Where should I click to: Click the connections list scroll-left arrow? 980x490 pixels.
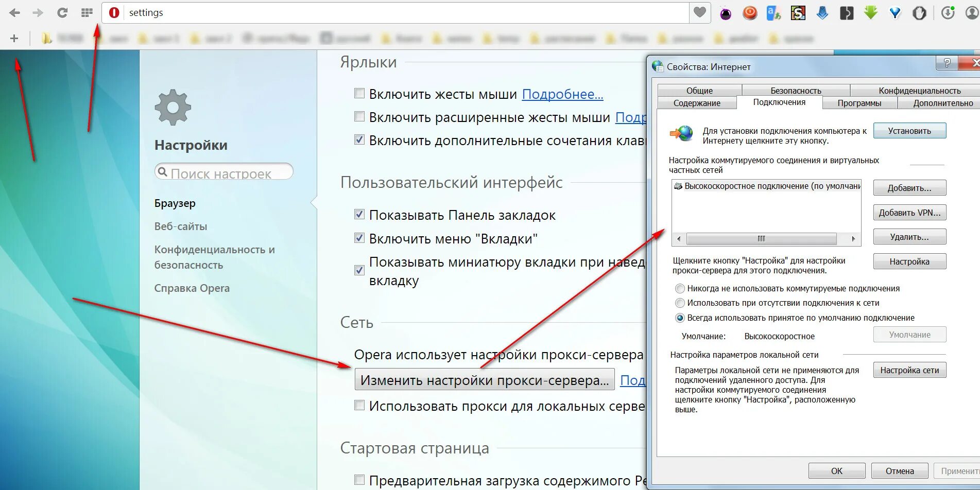click(x=679, y=239)
